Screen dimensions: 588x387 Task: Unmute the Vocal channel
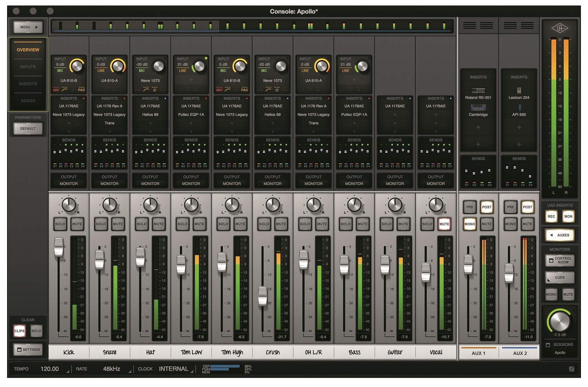tap(444, 224)
